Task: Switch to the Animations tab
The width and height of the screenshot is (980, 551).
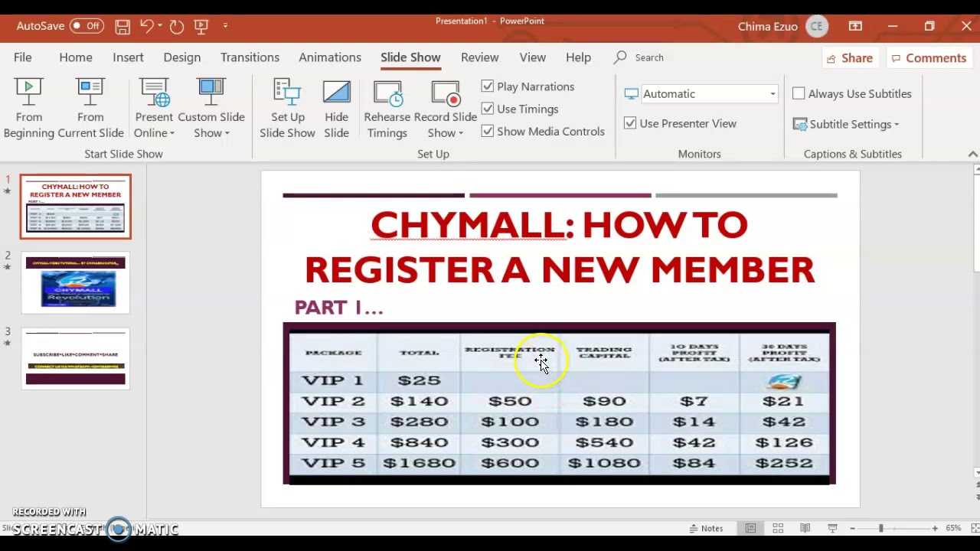Action: click(x=330, y=57)
